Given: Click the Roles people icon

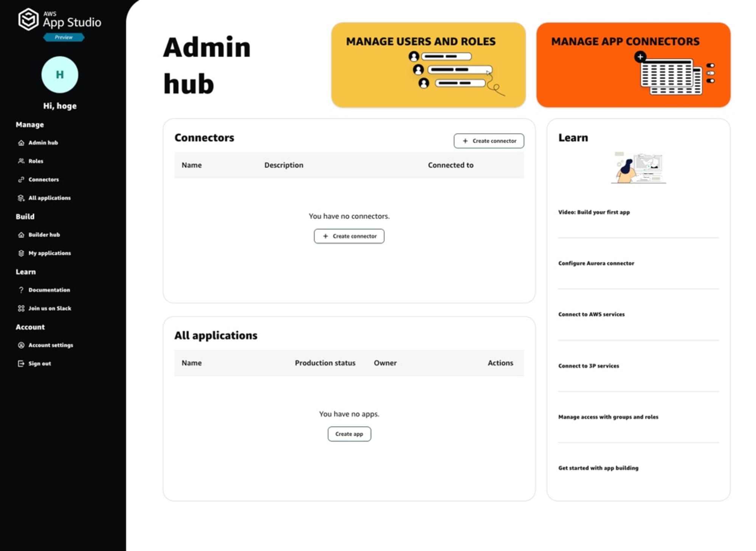Looking at the screenshot, I should pos(21,161).
